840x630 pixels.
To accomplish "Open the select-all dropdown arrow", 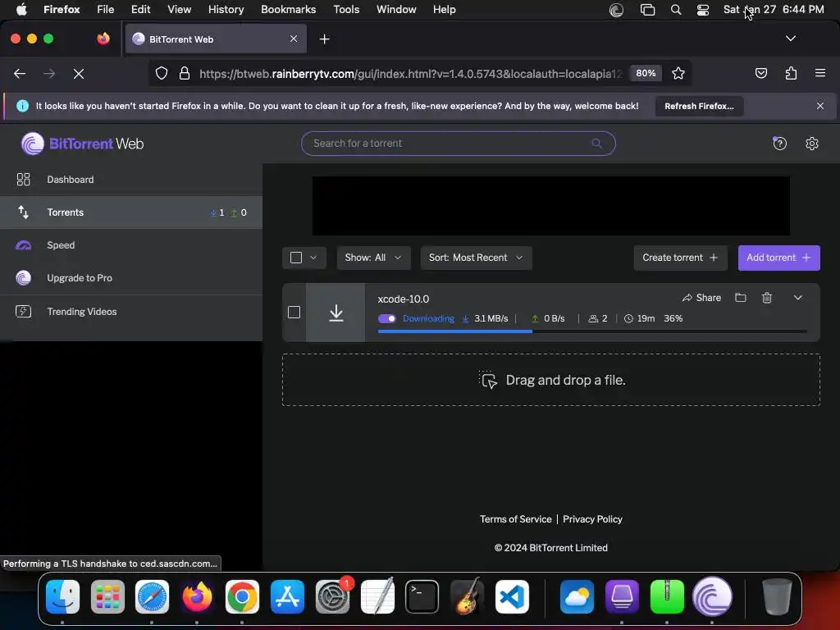I will point(313,258).
